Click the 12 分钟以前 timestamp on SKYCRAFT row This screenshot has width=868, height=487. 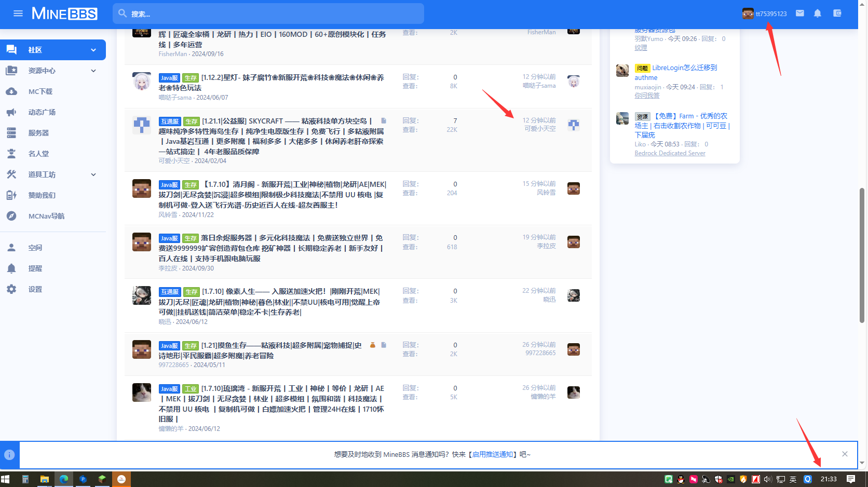tap(539, 120)
